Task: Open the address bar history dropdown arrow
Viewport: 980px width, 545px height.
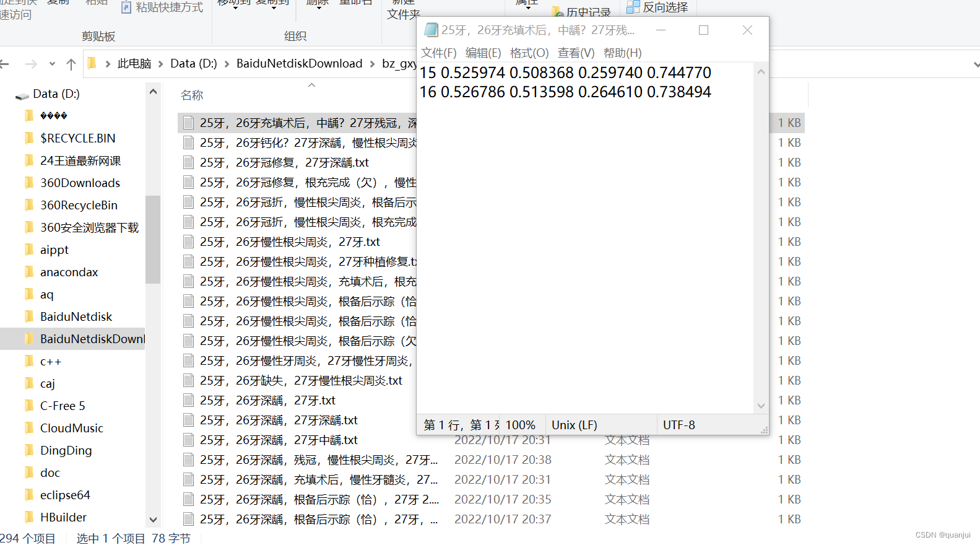Action: pos(975,64)
